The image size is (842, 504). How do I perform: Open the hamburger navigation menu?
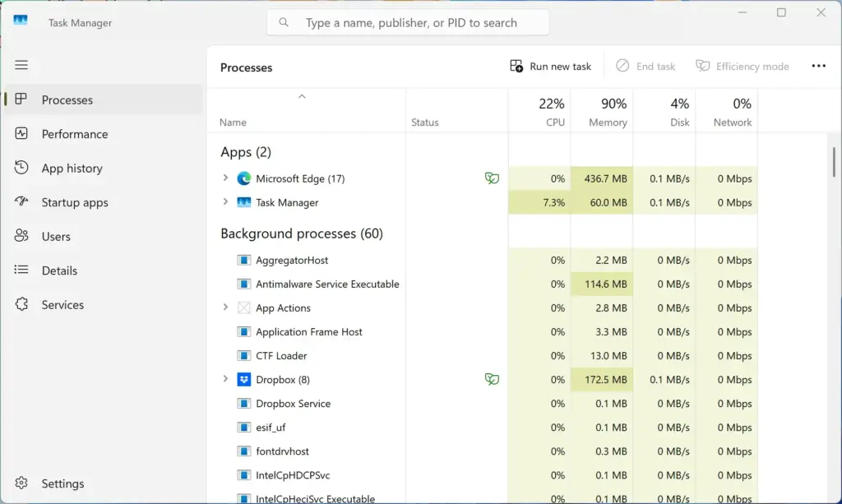pyautogui.click(x=21, y=65)
